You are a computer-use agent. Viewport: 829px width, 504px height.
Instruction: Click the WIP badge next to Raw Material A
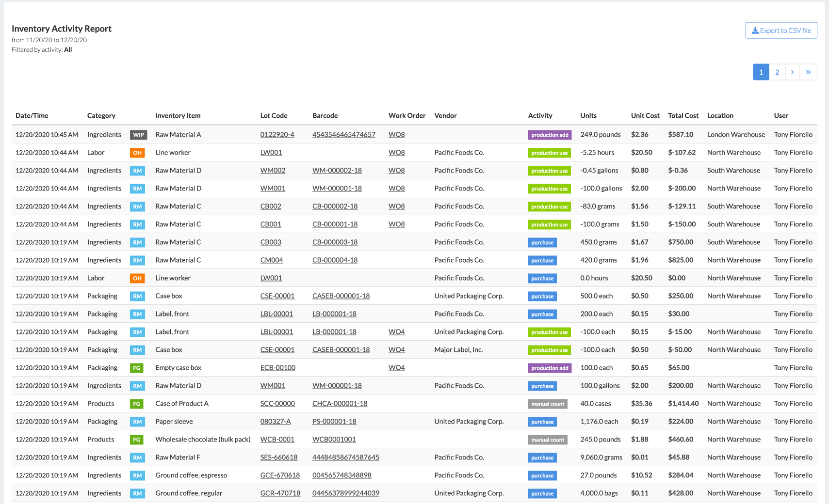pyautogui.click(x=138, y=135)
